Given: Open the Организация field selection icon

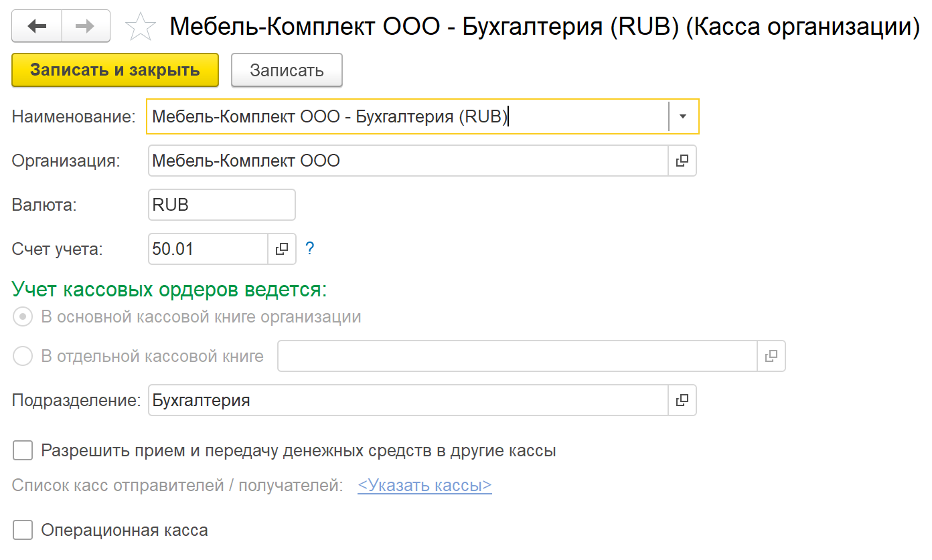Looking at the screenshot, I should pos(682,161).
